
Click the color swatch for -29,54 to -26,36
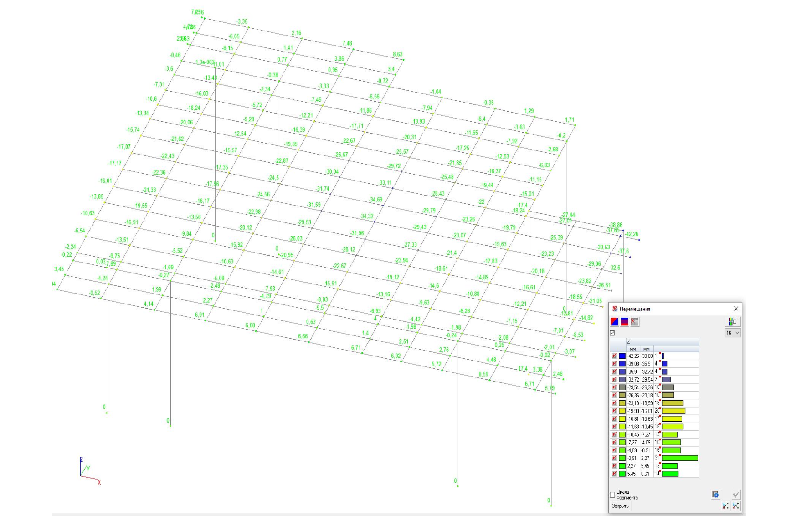[622, 387]
